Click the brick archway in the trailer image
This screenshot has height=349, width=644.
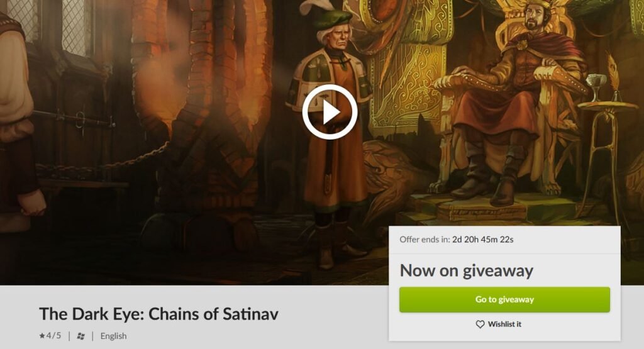(x=201, y=74)
